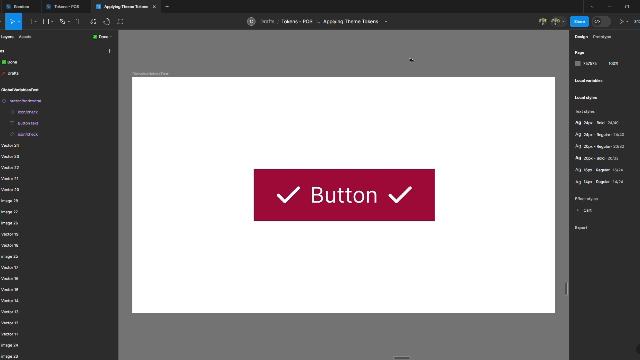Click the blue Share button
Viewport: 640px width, 360px height.
[579, 22]
